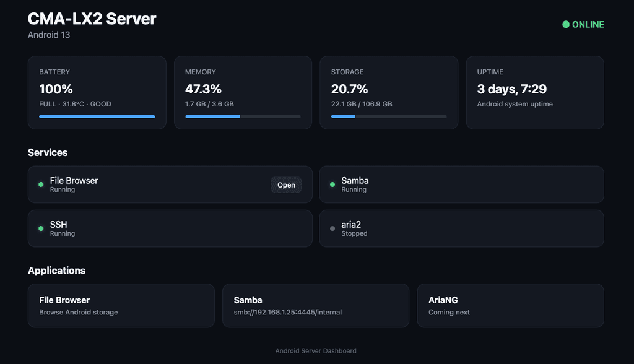This screenshot has width=634, height=364.
Task: Click the File Browser running status dot
Action: click(41, 184)
